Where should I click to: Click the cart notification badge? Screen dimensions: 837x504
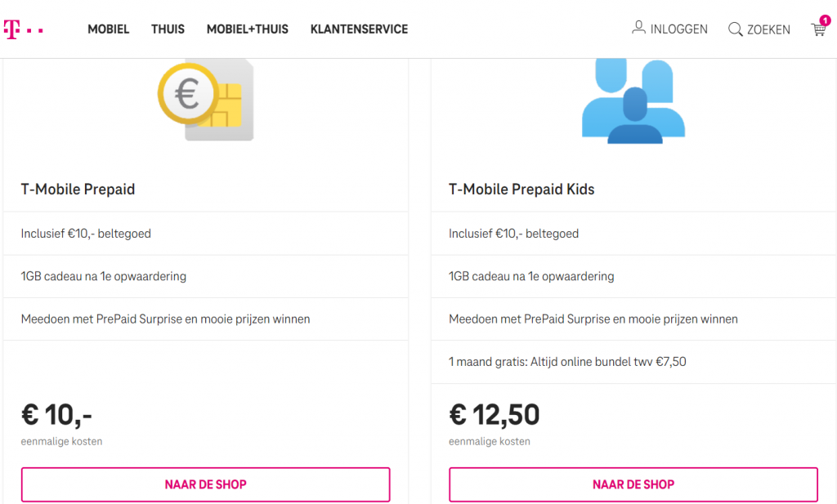point(826,20)
